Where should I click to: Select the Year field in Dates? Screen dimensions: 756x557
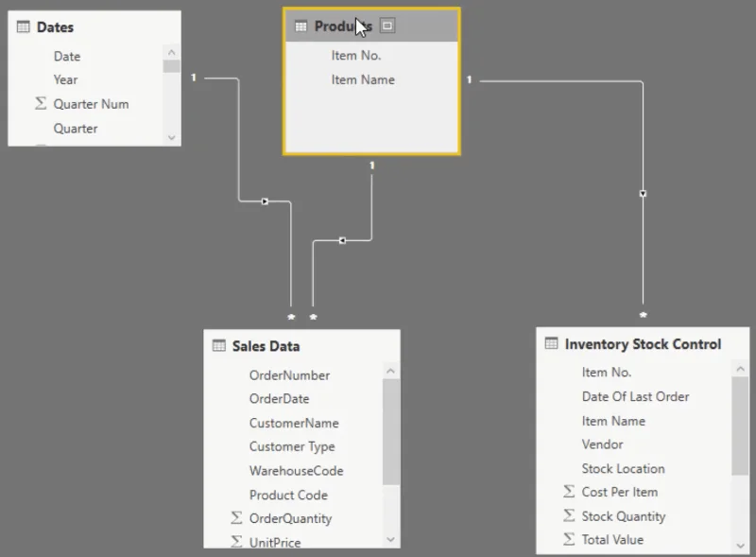tap(65, 79)
